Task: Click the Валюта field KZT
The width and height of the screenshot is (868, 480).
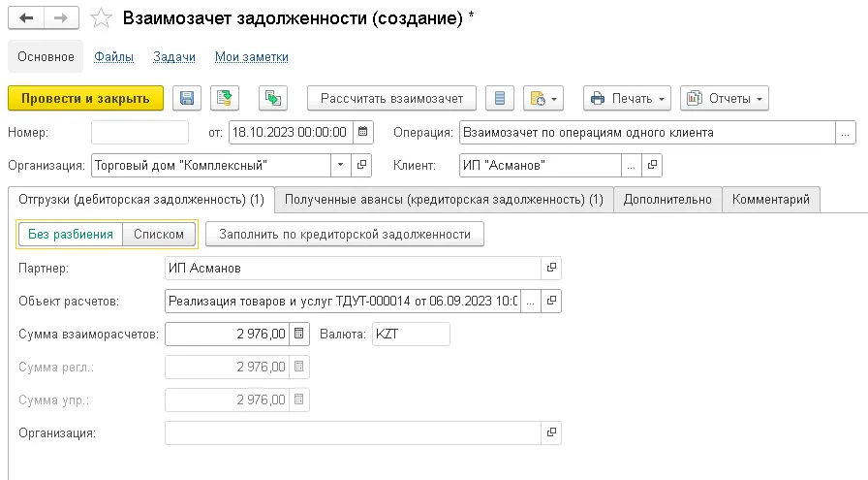Action: [411, 334]
